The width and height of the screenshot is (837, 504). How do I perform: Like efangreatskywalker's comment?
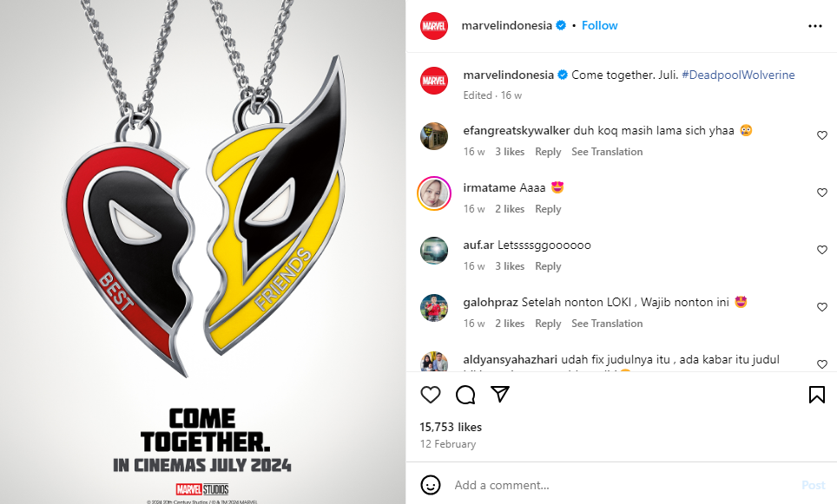[822, 135]
